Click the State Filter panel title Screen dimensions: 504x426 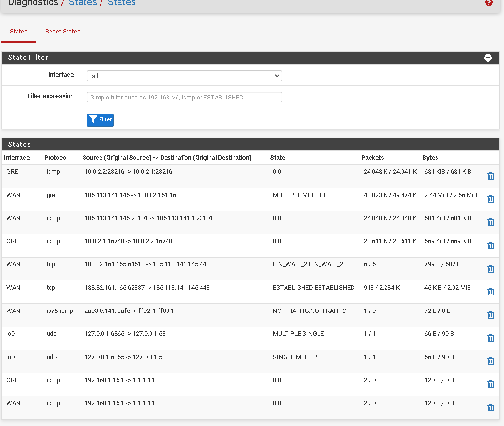coord(28,58)
